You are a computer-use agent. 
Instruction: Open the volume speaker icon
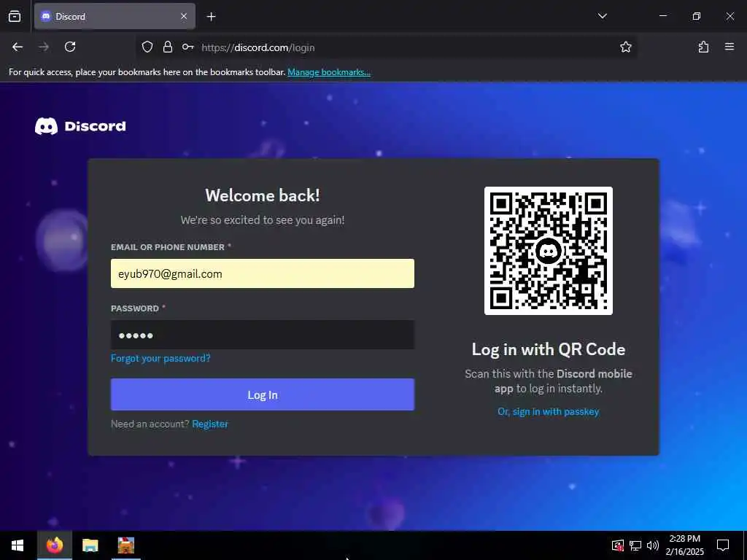point(653,545)
